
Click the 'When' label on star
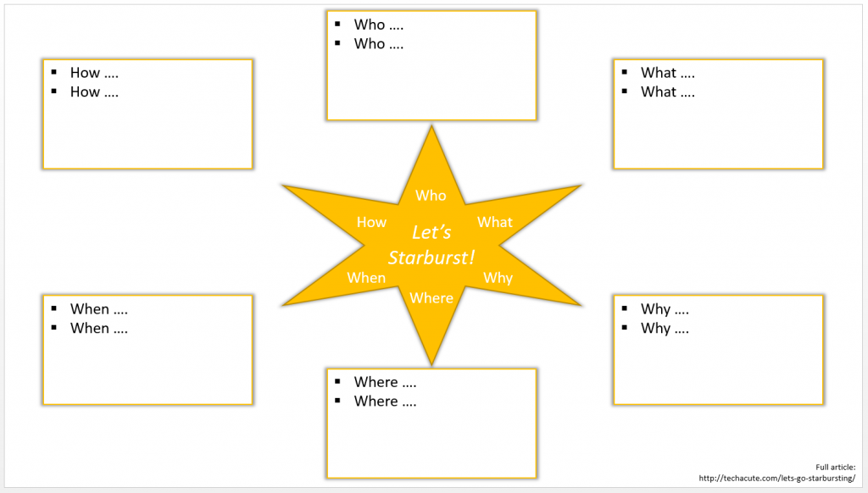pos(366,278)
